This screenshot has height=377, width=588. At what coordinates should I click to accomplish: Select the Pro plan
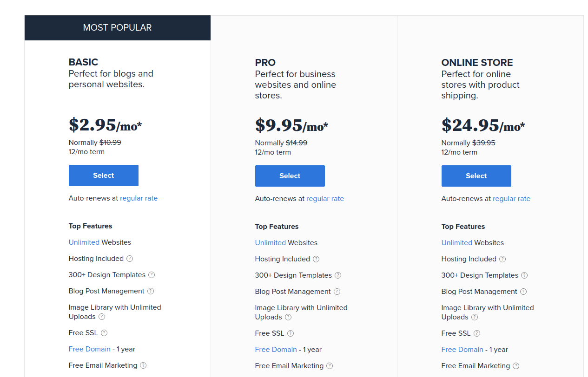tap(290, 176)
